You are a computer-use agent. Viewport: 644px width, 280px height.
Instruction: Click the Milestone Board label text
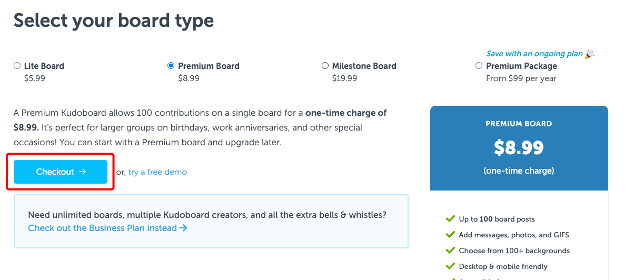[x=364, y=66]
